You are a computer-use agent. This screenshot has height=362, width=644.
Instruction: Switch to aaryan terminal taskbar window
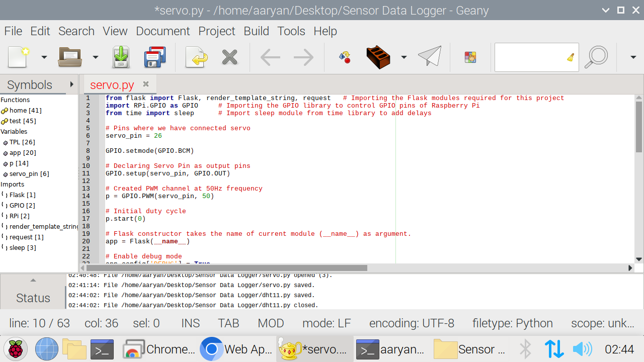pos(392,349)
